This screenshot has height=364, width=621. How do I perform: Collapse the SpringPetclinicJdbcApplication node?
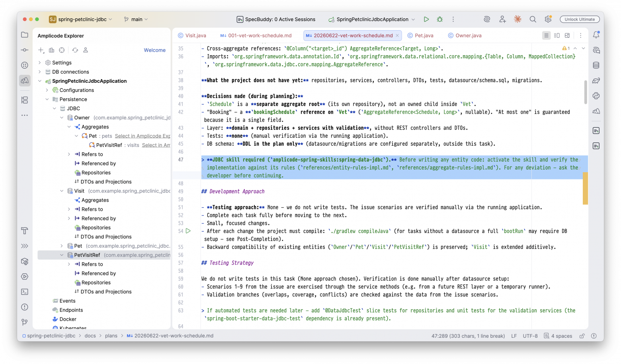click(x=40, y=81)
